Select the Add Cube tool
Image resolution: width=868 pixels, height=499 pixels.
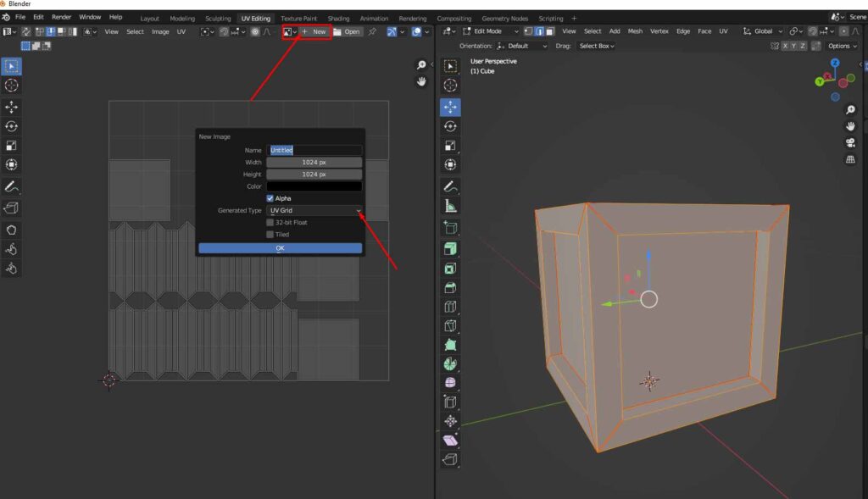[450, 227]
